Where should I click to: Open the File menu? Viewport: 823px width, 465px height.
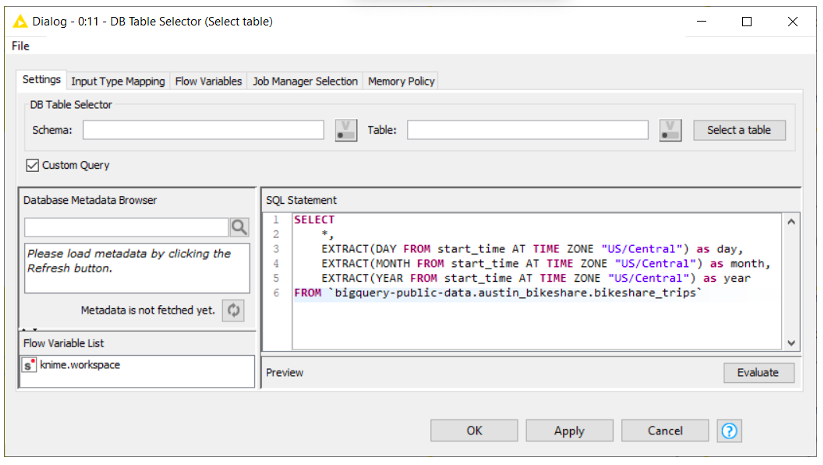(x=20, y=46)
